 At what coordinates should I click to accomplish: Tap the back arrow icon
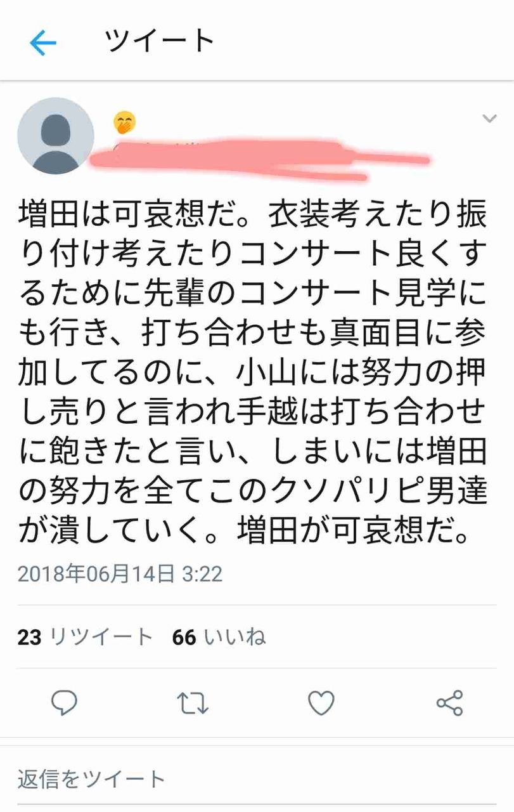click(43, 43)
